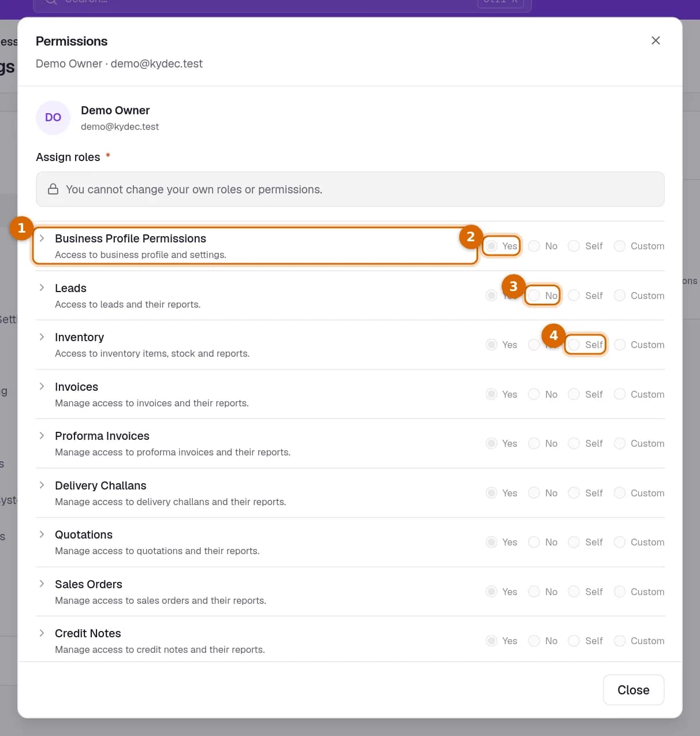Expand the Sales Orders permission row
This screenshot has height=736, width=700.
[42, 584]
